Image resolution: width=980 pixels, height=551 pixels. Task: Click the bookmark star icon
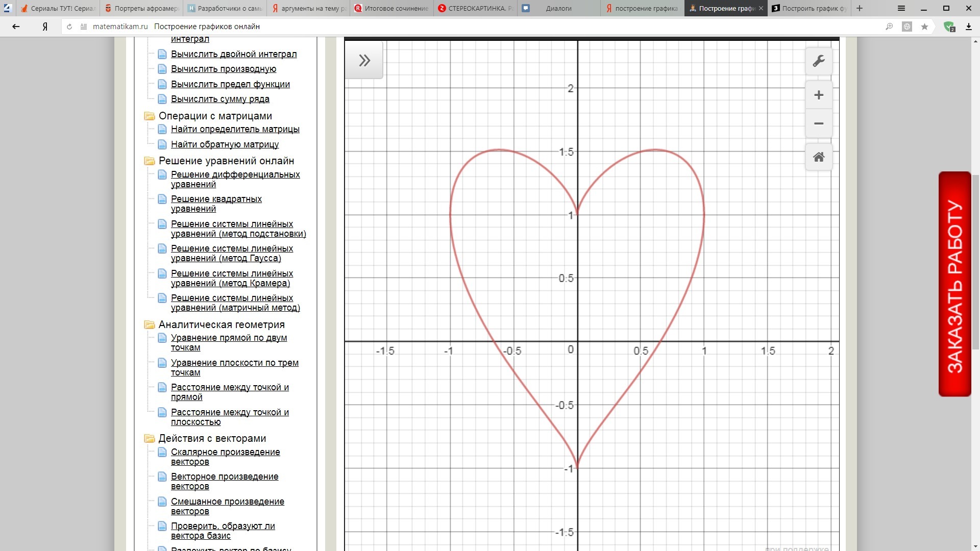click(924, 27)
